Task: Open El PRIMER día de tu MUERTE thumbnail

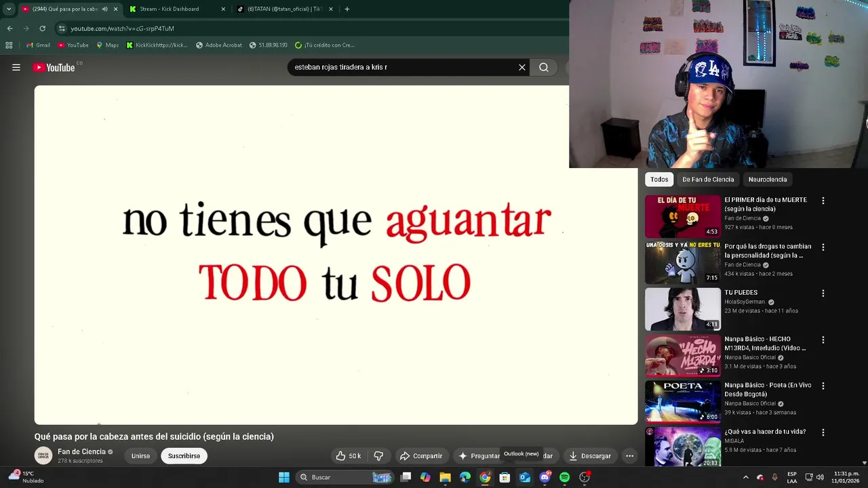Action: (683, 216)
